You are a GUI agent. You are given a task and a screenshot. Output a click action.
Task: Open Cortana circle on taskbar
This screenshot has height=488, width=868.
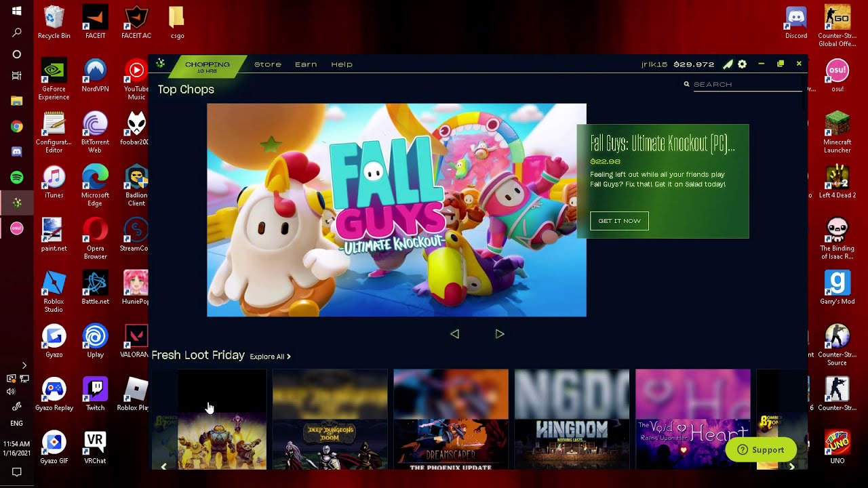(x=17, y=54)
